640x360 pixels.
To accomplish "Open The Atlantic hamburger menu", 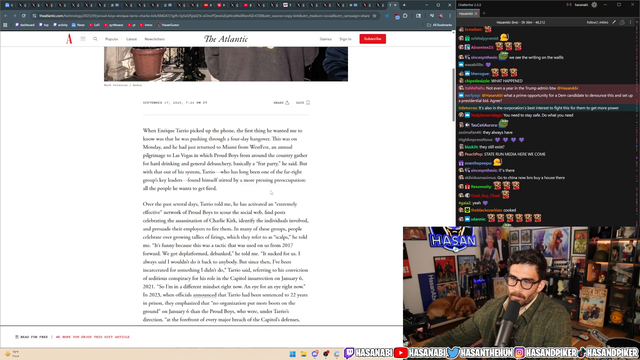I will tap(83, 39).
